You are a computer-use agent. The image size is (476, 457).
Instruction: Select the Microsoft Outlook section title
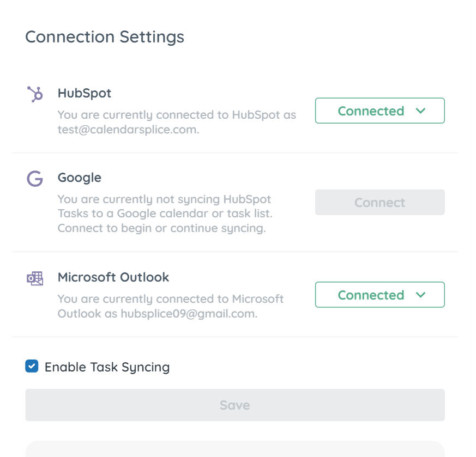tap(113, 277)
